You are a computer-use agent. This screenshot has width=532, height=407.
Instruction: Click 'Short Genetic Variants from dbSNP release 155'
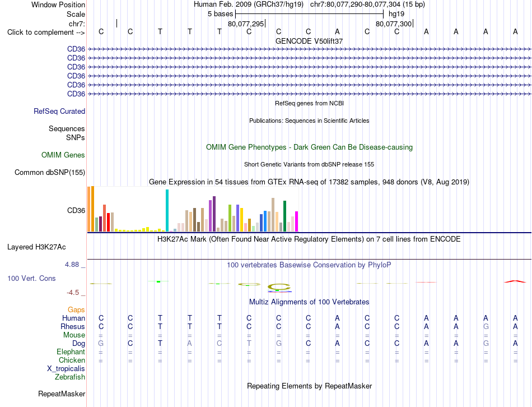click(x=309, y=164)
